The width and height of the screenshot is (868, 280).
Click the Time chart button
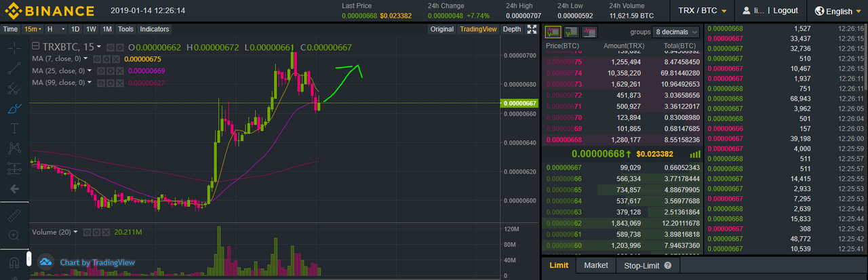(x=10, y=29)
